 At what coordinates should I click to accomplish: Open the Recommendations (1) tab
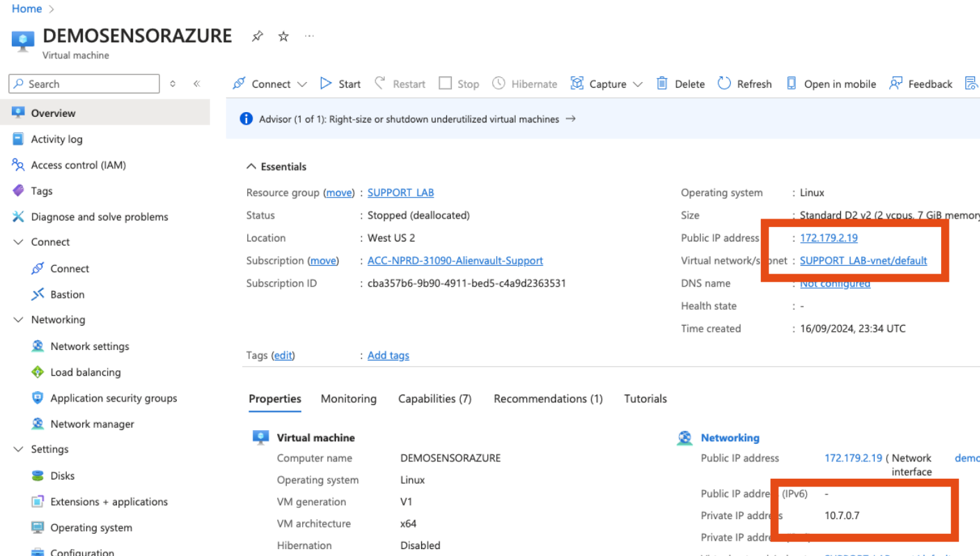[x=548, y=399]
